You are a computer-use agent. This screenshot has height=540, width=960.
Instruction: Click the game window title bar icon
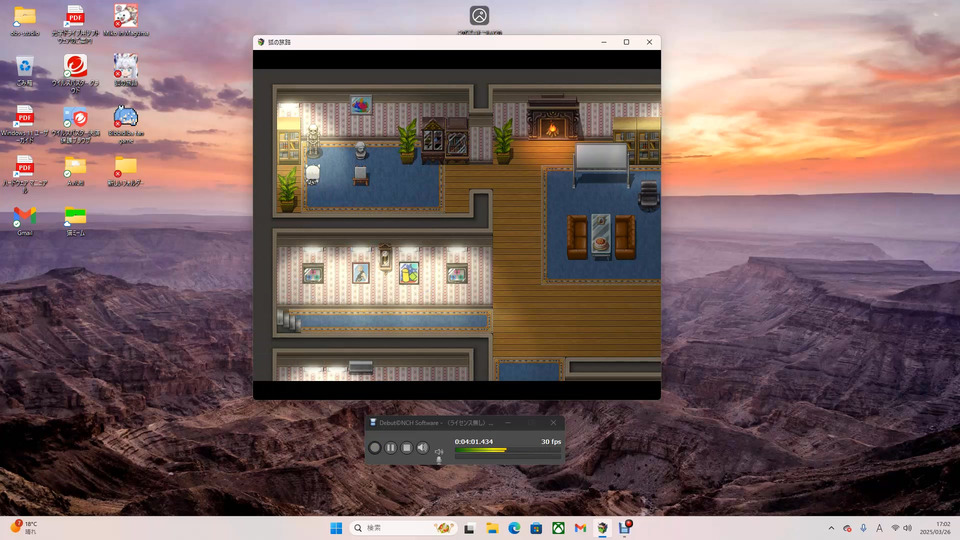[x=261, y=42]
